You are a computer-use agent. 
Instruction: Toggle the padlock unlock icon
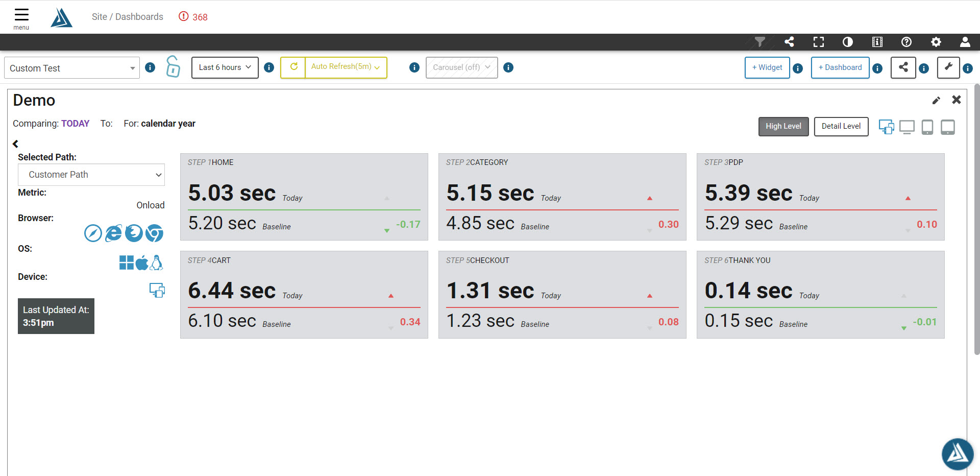coord(173,67)
